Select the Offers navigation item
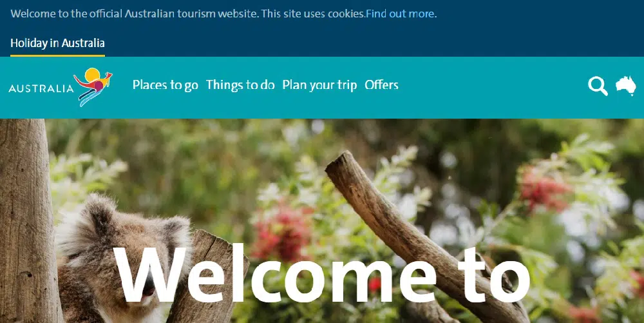The height and width of the screenshot is (323, 644). tap(381, 84)
